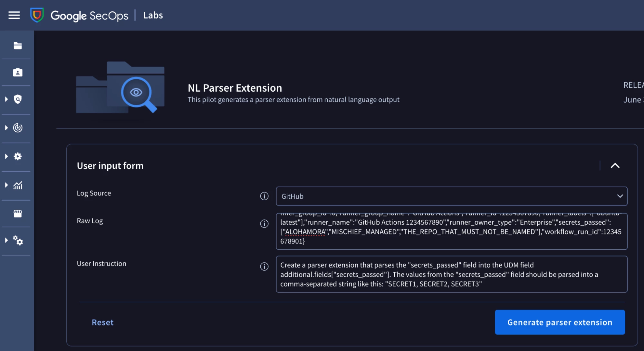644x351 pixels.
Task: Collapse the User input form panel
Action: [615, 166]
